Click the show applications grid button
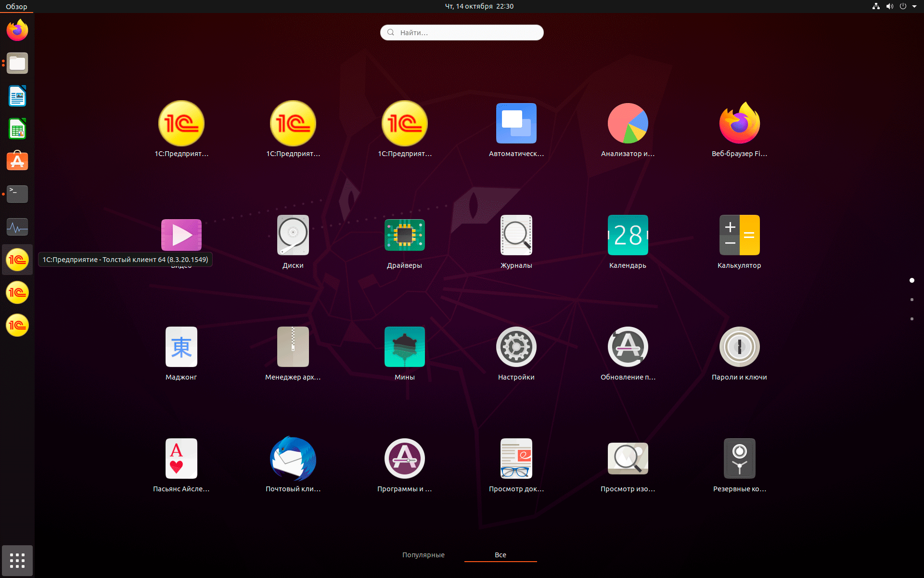 point(17,561)
